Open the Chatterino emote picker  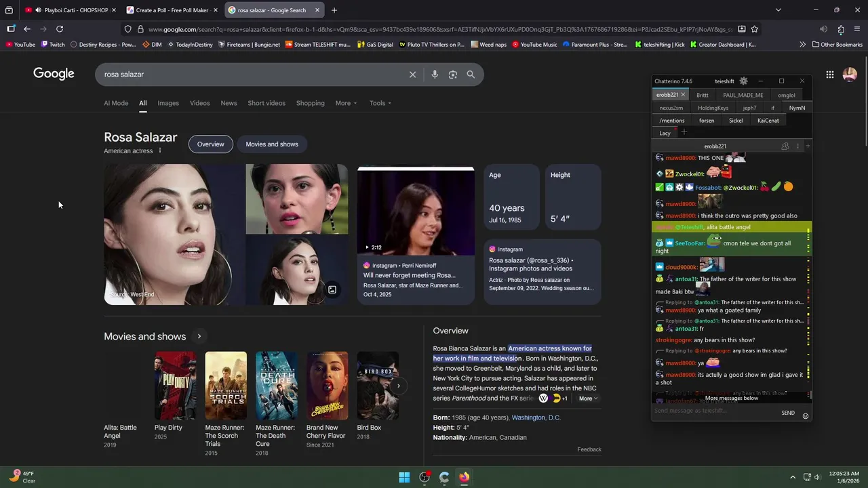[806, 415]
